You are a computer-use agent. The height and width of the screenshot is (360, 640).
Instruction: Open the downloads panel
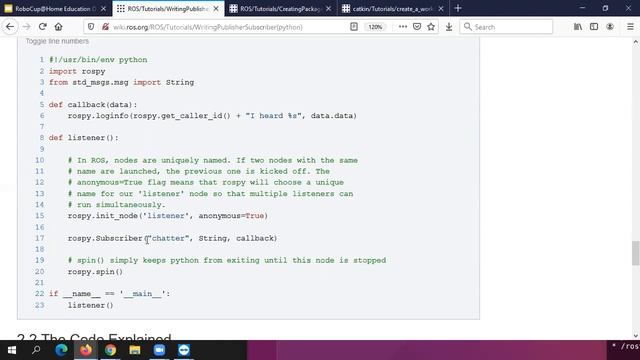tap(449, 27)
